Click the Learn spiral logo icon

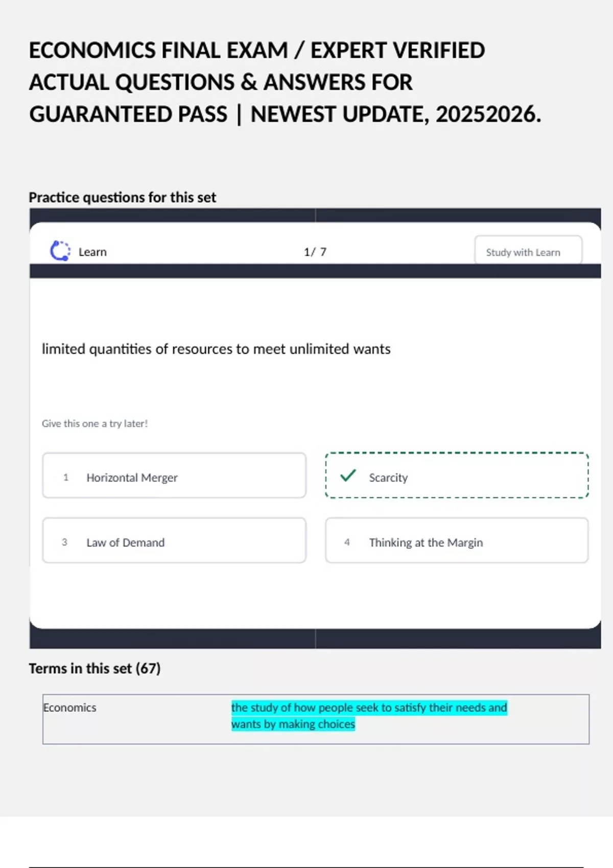(x=60, y=251)
